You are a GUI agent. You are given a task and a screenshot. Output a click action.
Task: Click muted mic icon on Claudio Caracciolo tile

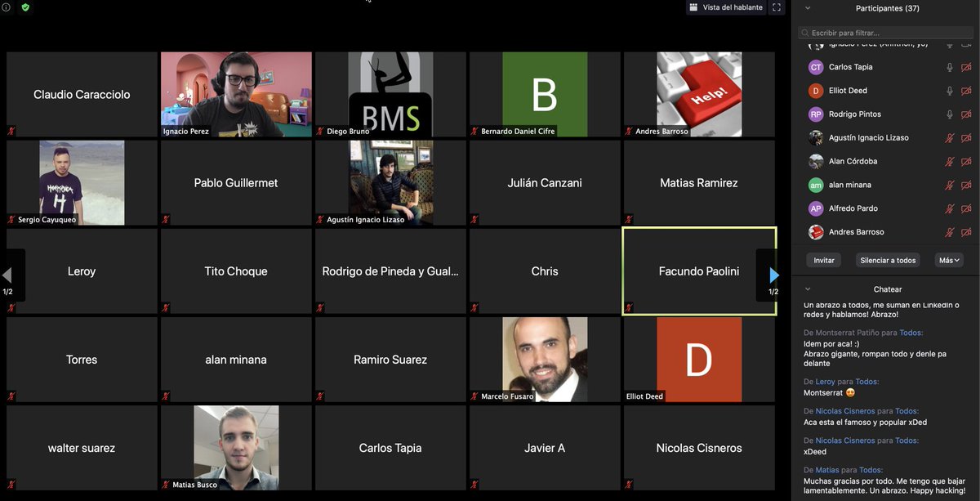click(x=11, y=131)
